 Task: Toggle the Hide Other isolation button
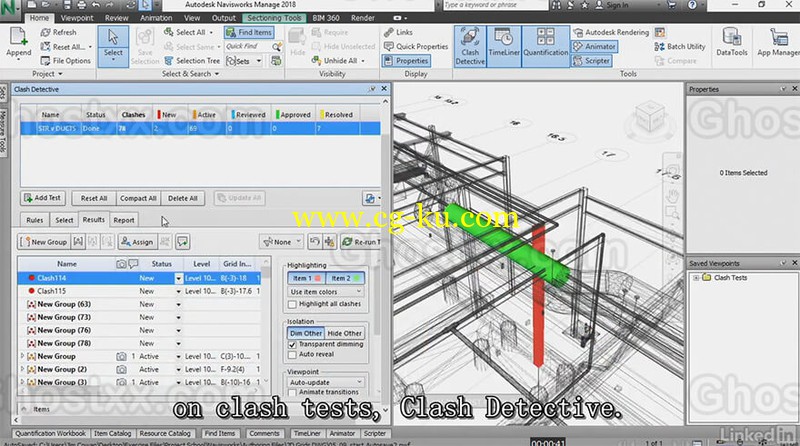click(x=344, y=333)
